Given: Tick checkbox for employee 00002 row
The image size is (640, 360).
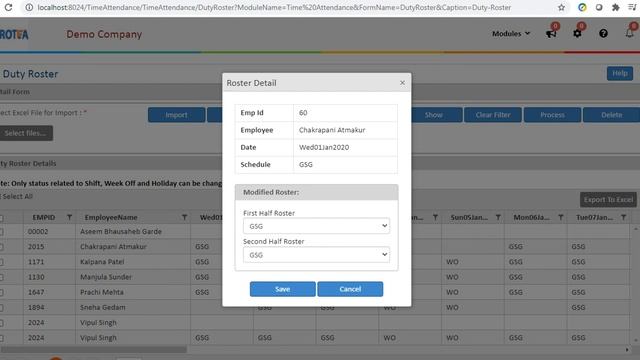Looking at the screenshot, I should tap(2, 232).
